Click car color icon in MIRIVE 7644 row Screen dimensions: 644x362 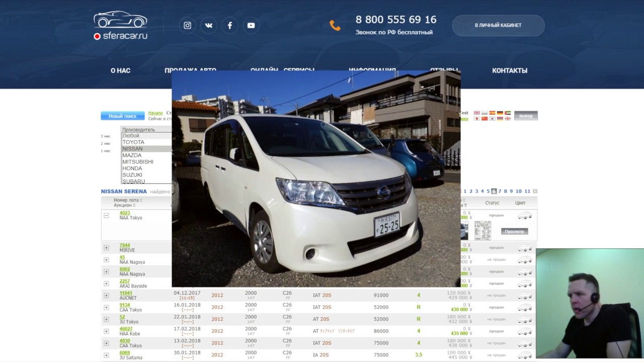pyautogui.click(x=525, y=248)
